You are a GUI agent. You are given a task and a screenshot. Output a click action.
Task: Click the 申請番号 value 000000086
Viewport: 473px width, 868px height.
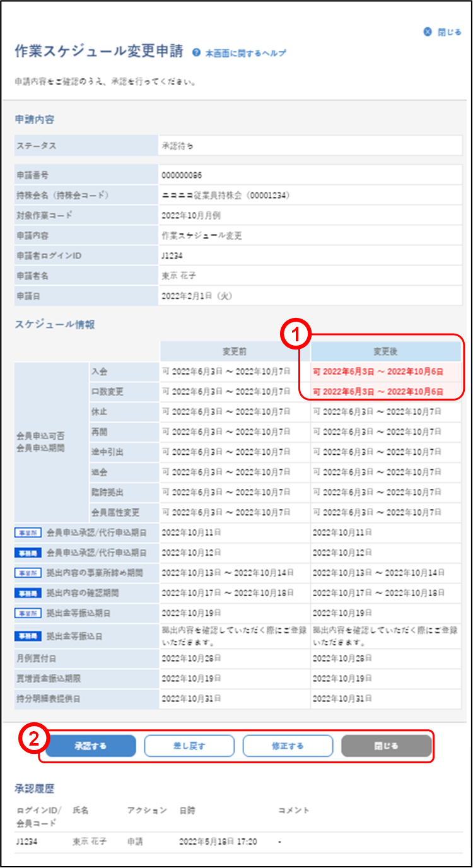(x=182, y=175)
